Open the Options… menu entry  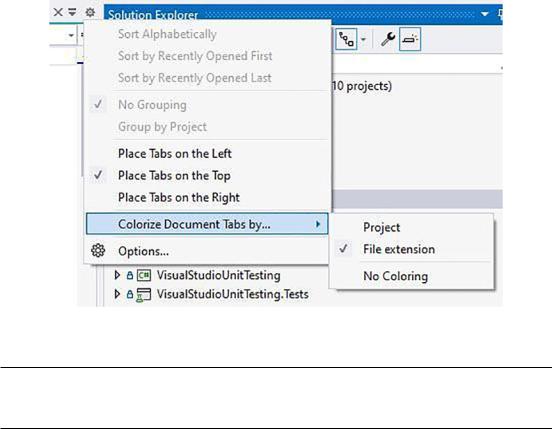click(x=143, y=251)
